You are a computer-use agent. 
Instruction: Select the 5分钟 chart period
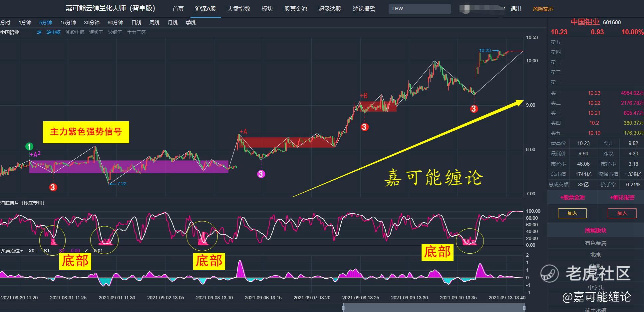[x=46, y=22]
